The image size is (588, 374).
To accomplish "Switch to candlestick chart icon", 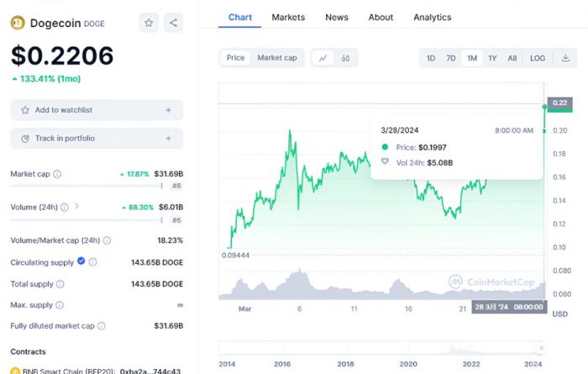I will coord(345,58).
